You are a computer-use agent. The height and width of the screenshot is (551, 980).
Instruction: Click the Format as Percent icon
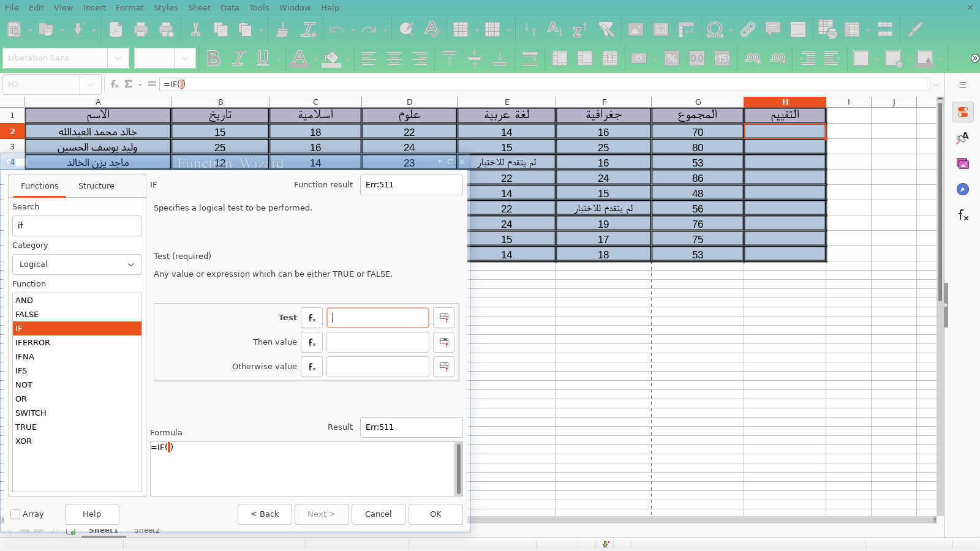pos(672,58)
